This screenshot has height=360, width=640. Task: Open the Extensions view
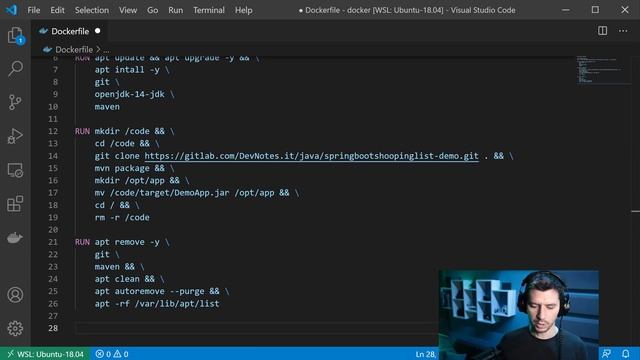pos(15,204)
